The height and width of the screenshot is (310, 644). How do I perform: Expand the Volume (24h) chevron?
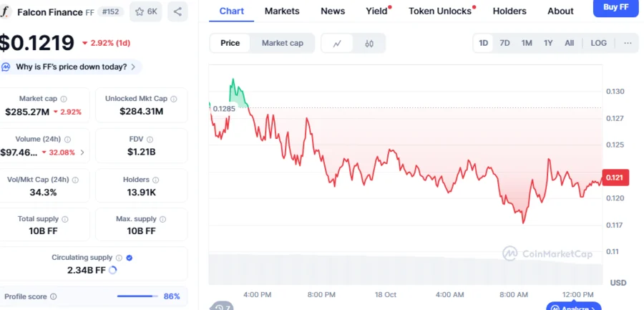tap(82, 152)
